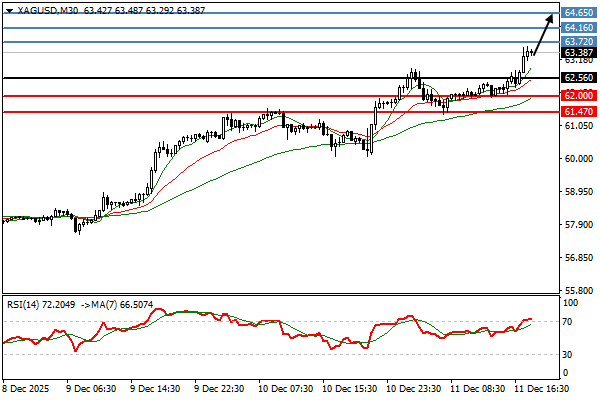The image size is (600, 400).
Task: Click the XAGUSD,M30 chart title
Action: [x=36, y=9]
